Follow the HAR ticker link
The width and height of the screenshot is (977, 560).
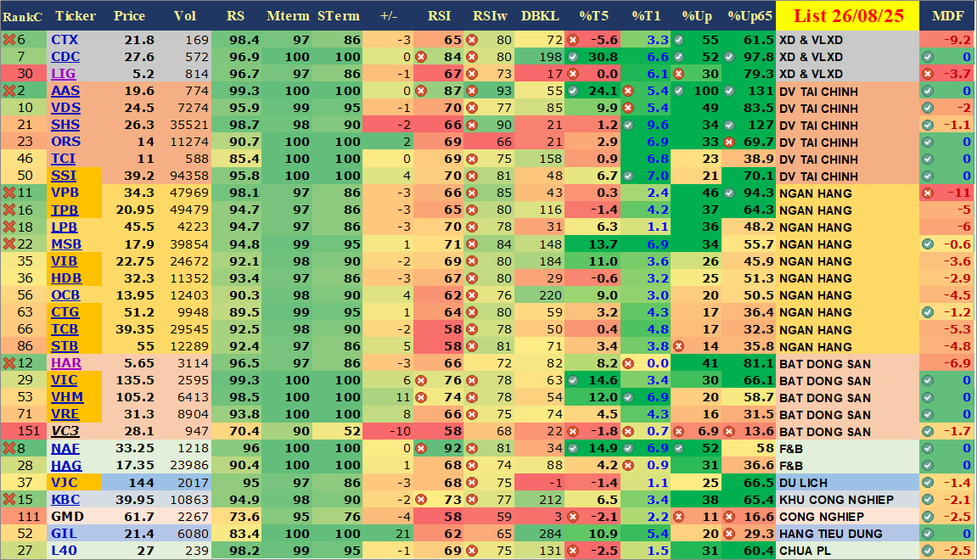click(x=66, y=363)
